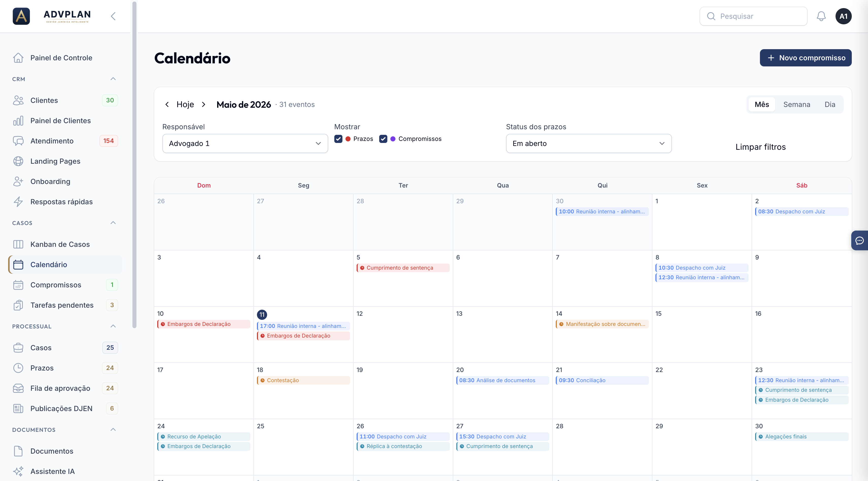Go to next month with right chevron
Image resolution: width=868 pixels, height=481 pixels.
[x=203, y=104]
